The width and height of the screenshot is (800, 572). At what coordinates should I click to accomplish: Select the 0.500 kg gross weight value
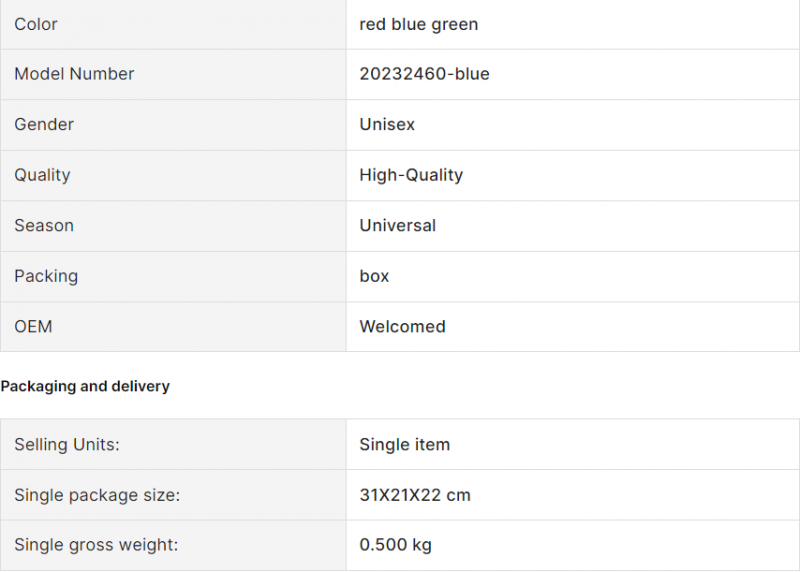pyautogui.click(x=395, y=545)
